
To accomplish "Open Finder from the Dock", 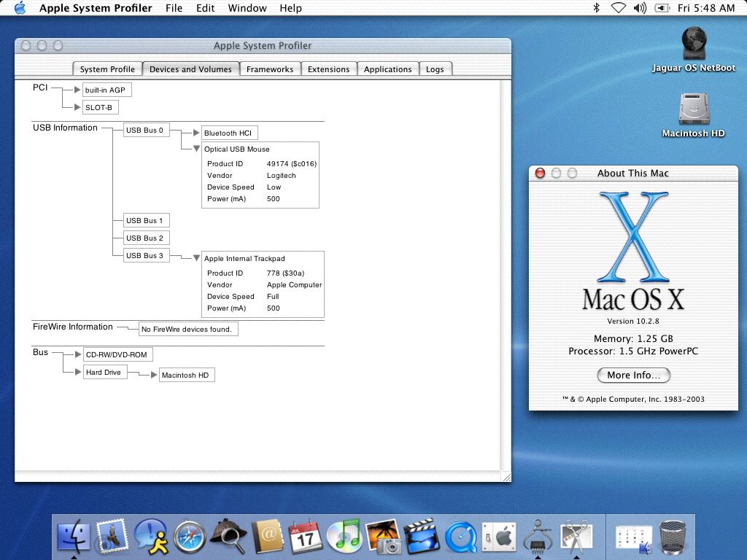I will click(x=74, y=537).
